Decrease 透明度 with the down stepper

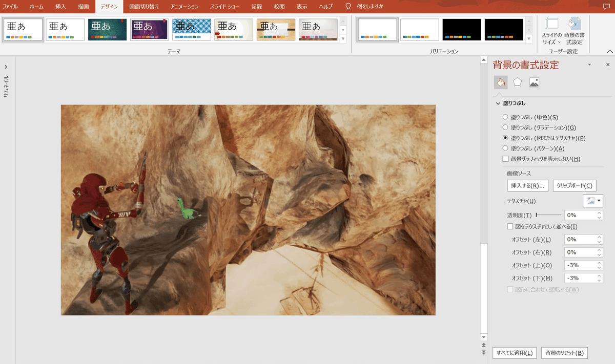599,218
